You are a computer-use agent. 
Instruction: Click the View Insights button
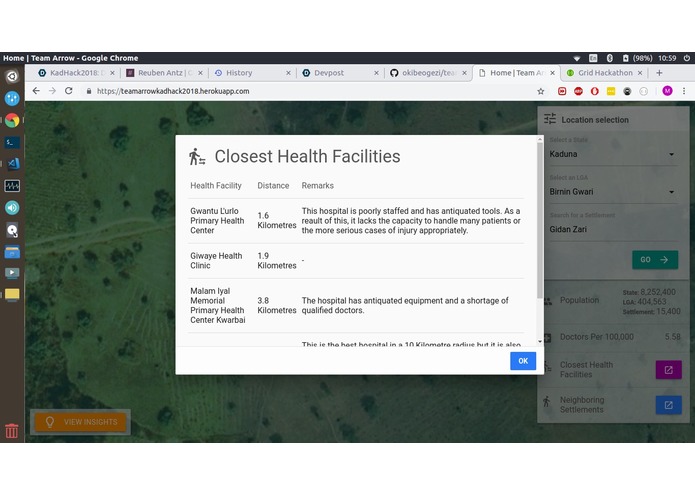pos(81,422)
